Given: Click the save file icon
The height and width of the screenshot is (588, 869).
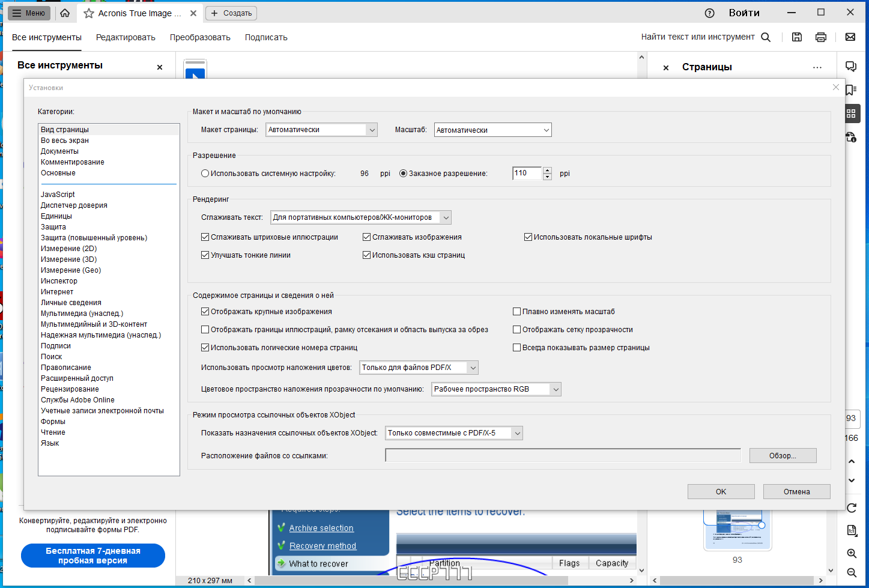Looking at the screenshot, I should (x=797, y=37).
